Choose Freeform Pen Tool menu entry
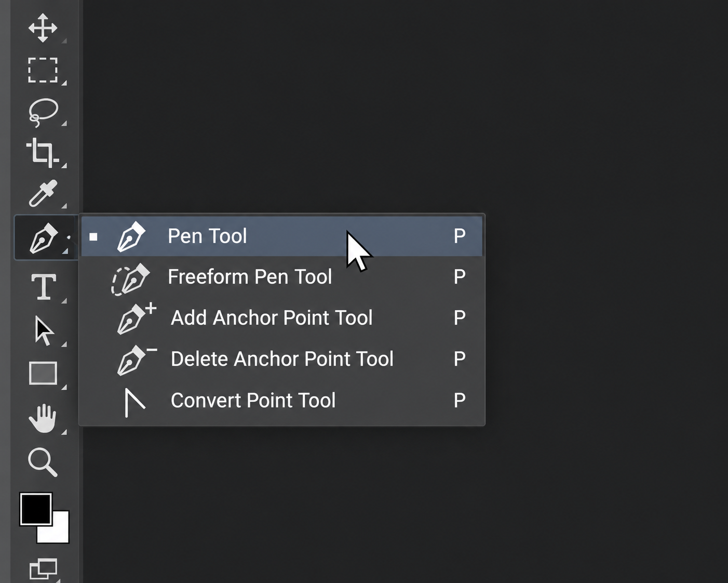The image size is (728, 583). click(x=282, y=277)
